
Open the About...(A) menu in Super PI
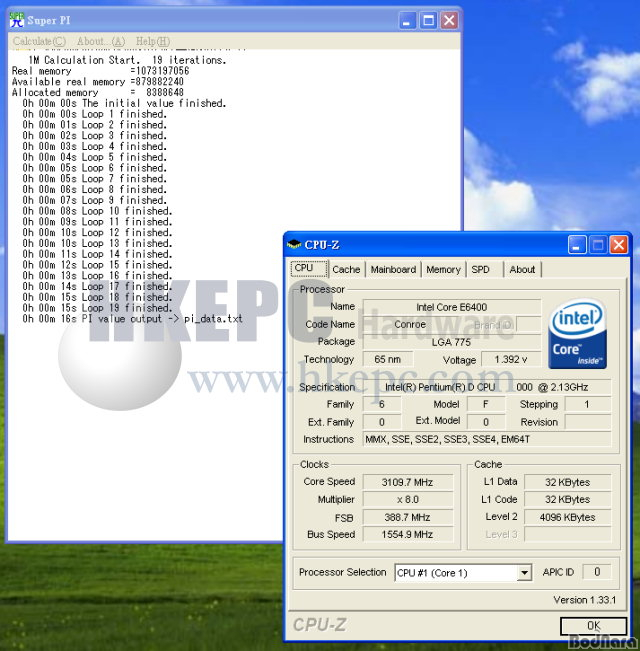click(101, 42)
